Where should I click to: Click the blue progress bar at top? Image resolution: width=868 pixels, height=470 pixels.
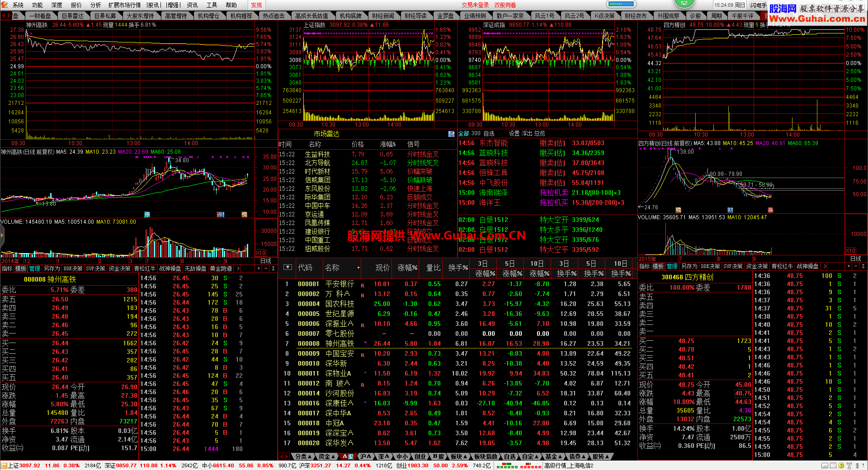point(621,4)
